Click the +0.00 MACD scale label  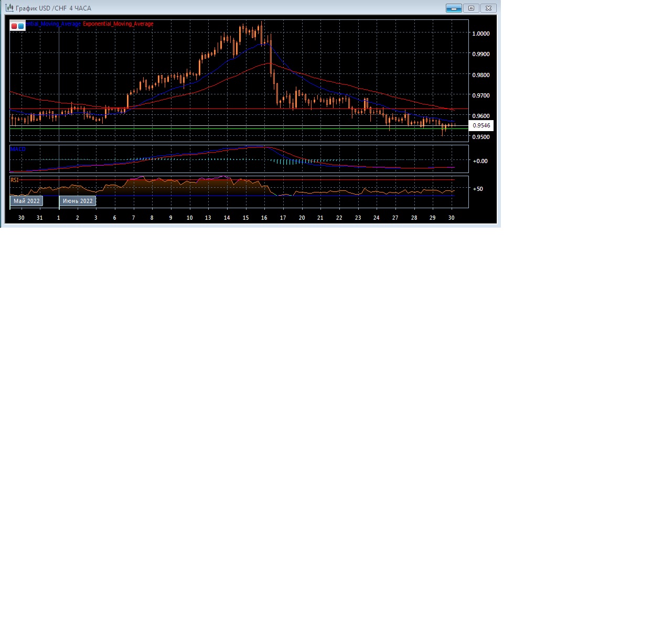click(480, 161)
